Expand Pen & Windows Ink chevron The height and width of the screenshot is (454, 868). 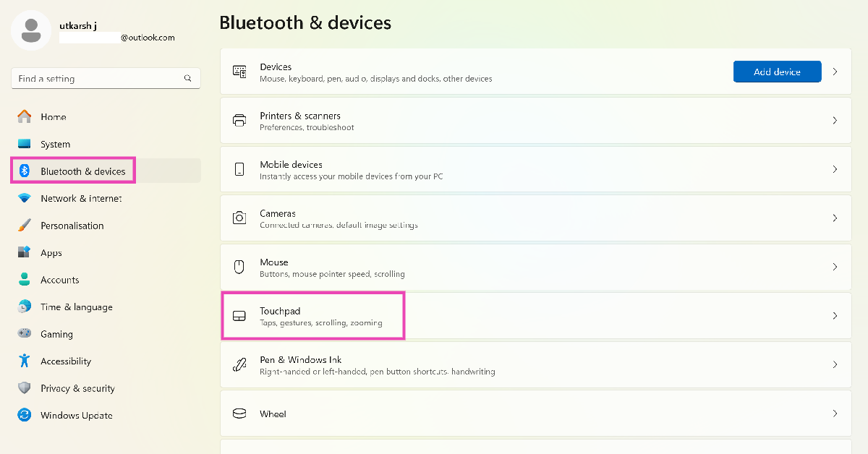835,364
